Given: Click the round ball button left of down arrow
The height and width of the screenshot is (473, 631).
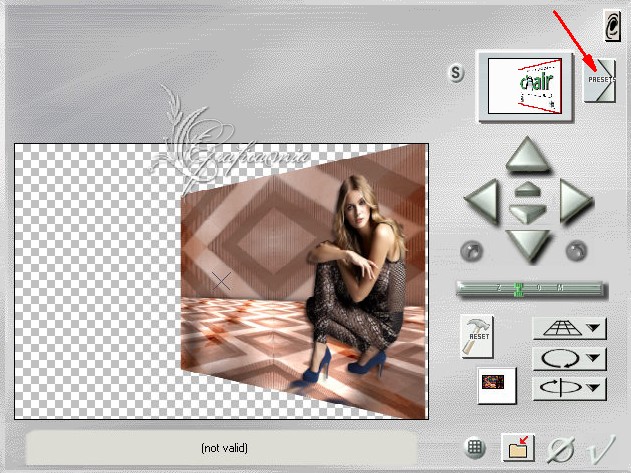Looking at the screenshot, I should coord(471,251).
